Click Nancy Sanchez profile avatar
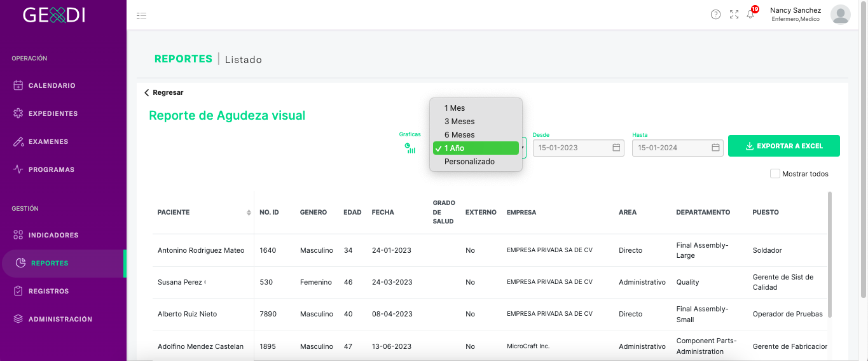868x361 pixels. (840, 15)
